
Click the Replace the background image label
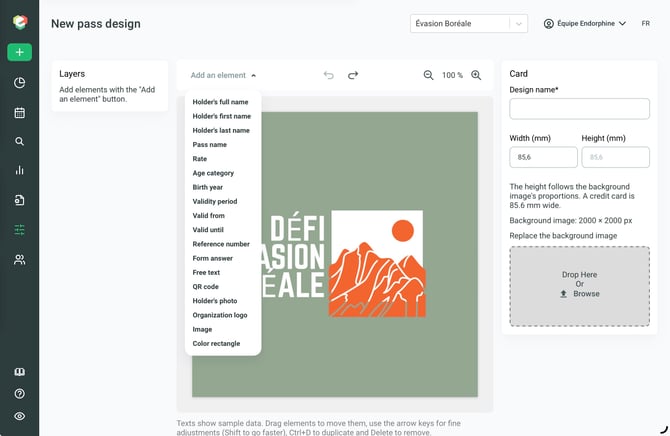[x=563, y=236]
